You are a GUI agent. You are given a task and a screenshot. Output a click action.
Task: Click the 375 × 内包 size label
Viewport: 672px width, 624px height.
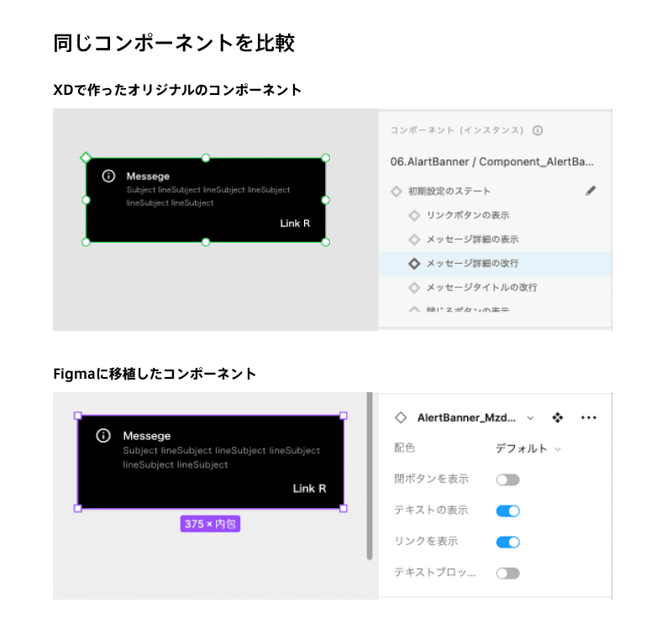coord(210,524)
